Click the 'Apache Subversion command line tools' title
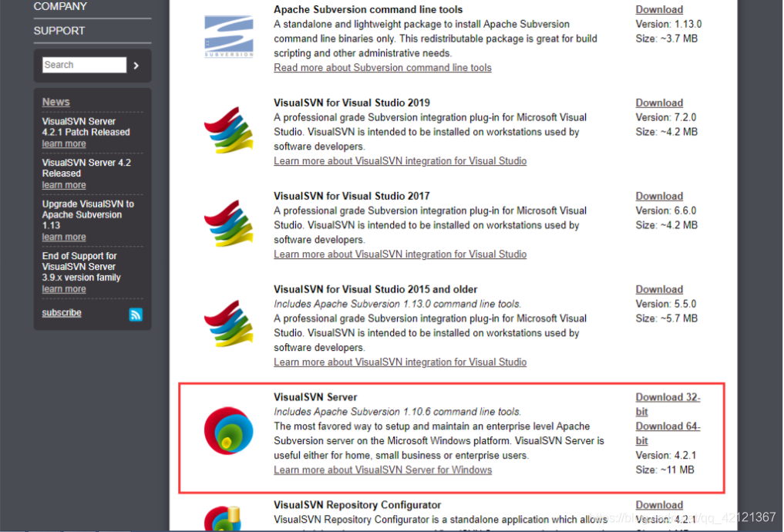 [x=368, y=9]
